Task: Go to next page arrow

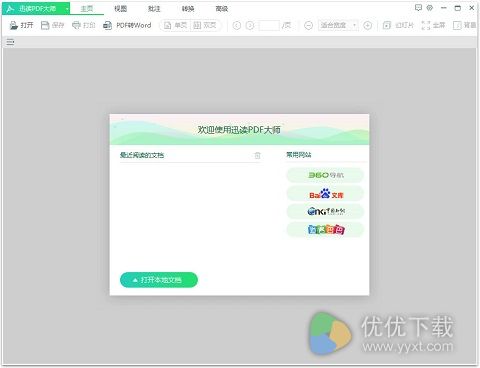Action: tap(250, 25)
